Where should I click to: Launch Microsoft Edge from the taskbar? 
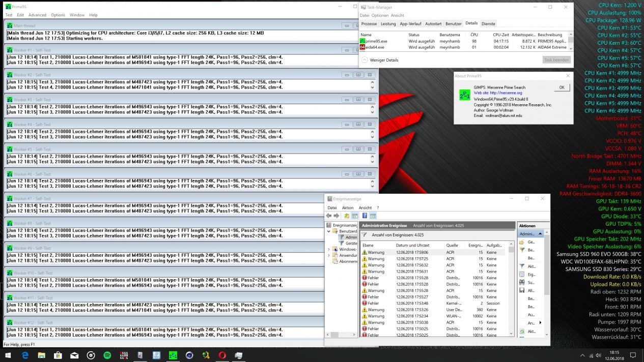(25, 355)
